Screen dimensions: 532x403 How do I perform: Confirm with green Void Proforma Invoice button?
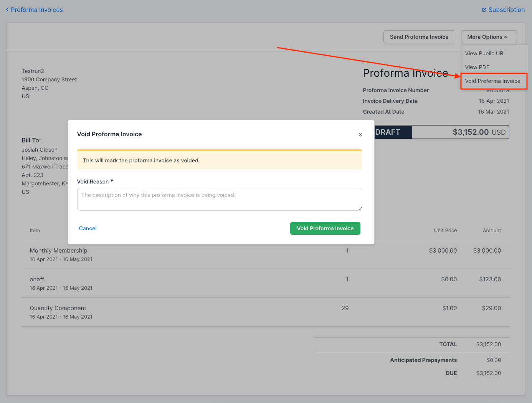click(325, 228)
